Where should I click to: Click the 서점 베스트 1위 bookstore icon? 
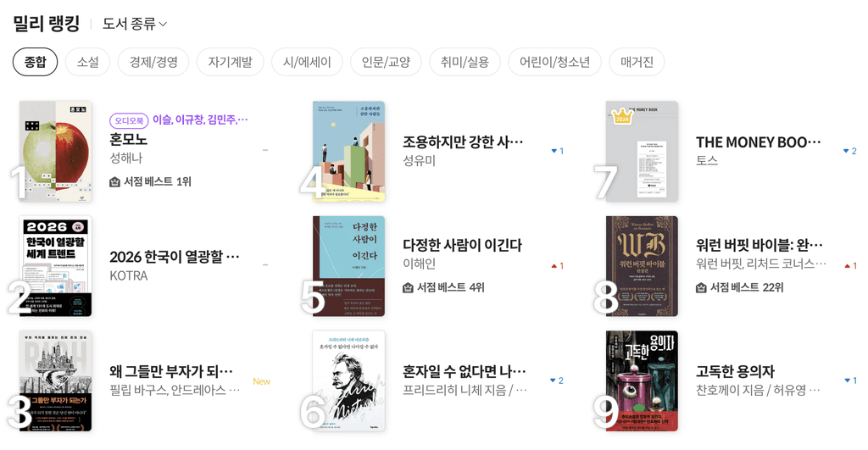pyautogui.click(x=114, y=181)
